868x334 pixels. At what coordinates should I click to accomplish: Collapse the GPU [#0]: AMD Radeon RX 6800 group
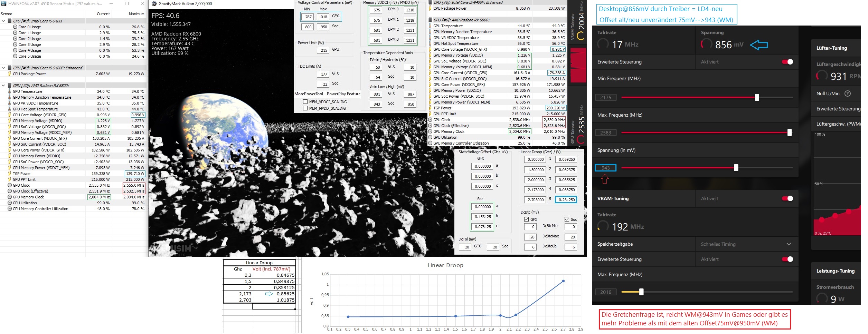tap(3, 86)
